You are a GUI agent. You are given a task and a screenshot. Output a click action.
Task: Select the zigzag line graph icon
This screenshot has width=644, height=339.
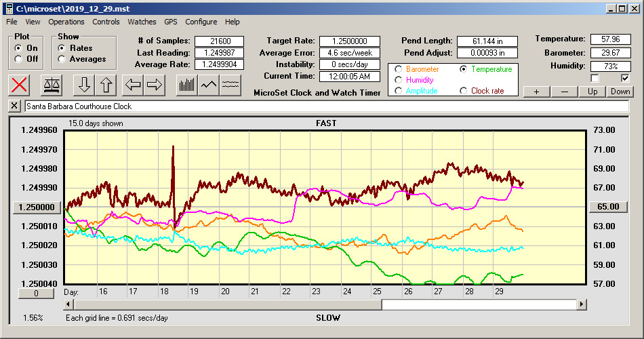(209, 85)
